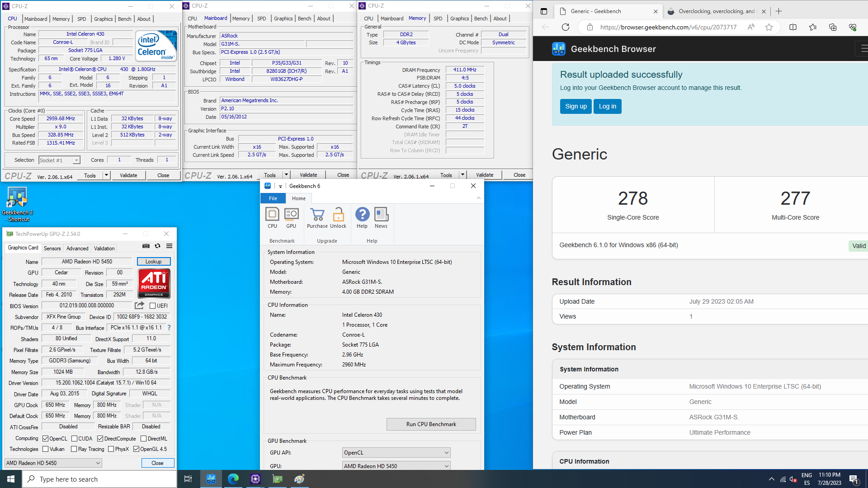Click the CPU benchmark icon in Geekbench 6

tap(272, 218)
